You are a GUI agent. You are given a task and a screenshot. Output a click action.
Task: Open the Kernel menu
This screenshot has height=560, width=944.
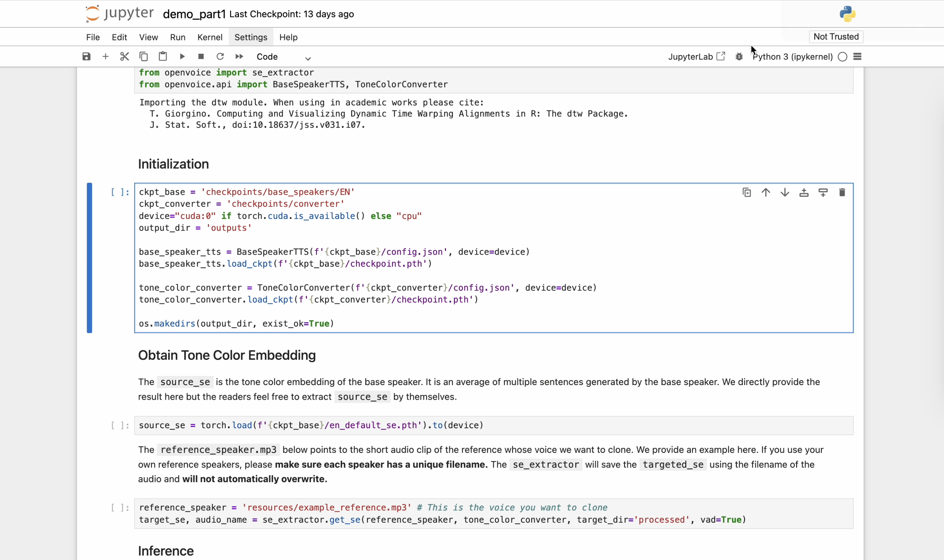[x=210, y=37]
